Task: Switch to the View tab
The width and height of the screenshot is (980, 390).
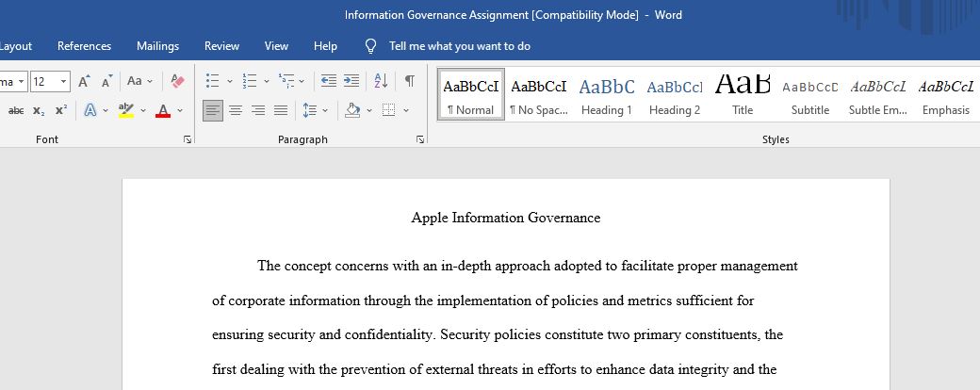Action: [276, 45]
